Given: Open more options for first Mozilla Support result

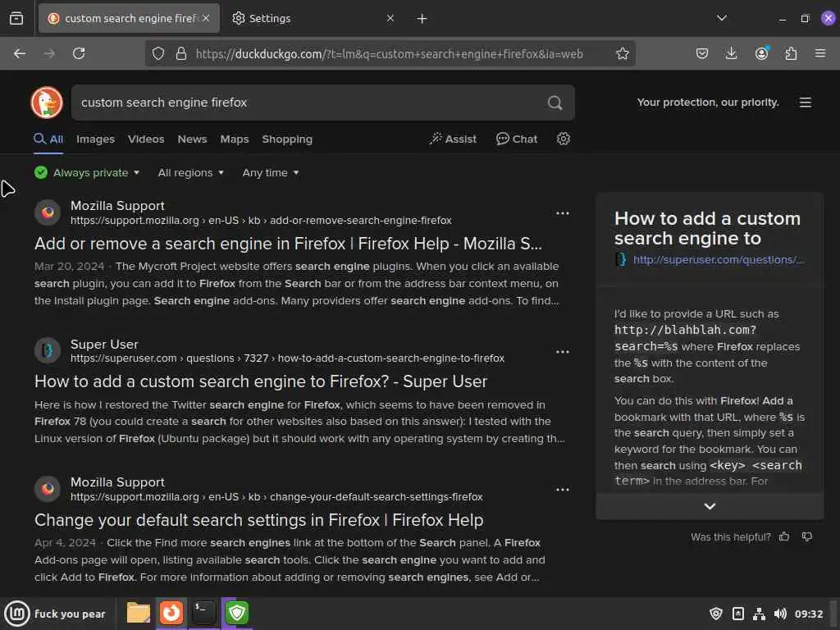Looking at the screenshot, I should [563, 213].
